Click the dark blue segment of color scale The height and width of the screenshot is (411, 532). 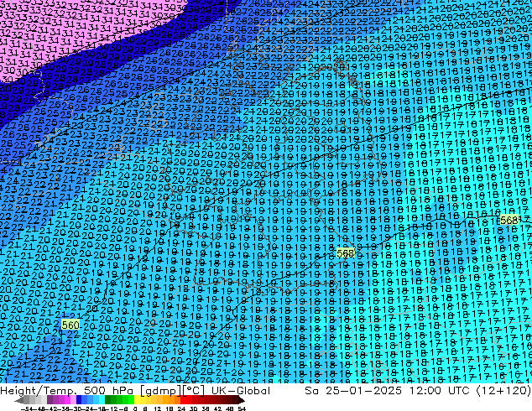[x=79, y=400]
